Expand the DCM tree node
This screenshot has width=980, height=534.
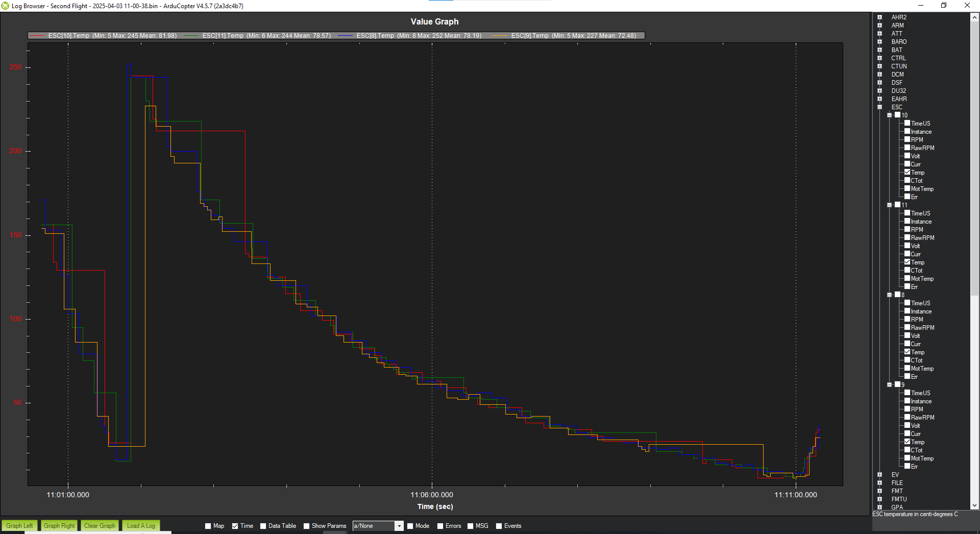click(879, 75)
